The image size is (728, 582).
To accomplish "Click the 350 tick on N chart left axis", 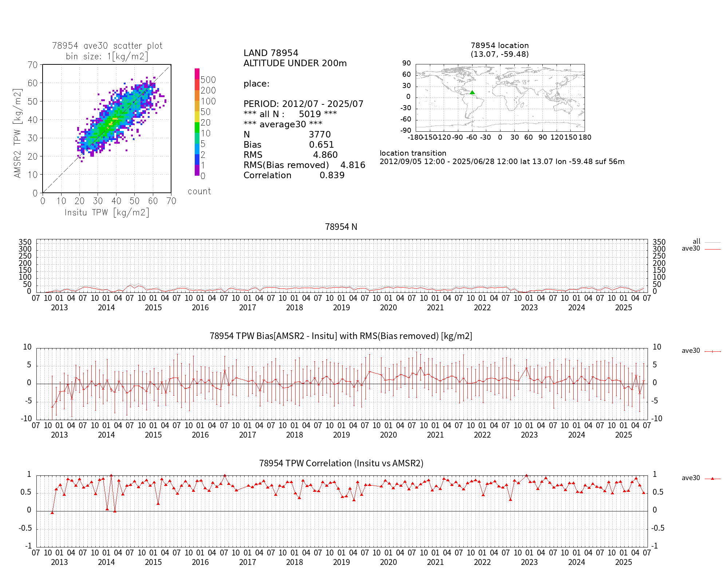I will tap(25, 242).
